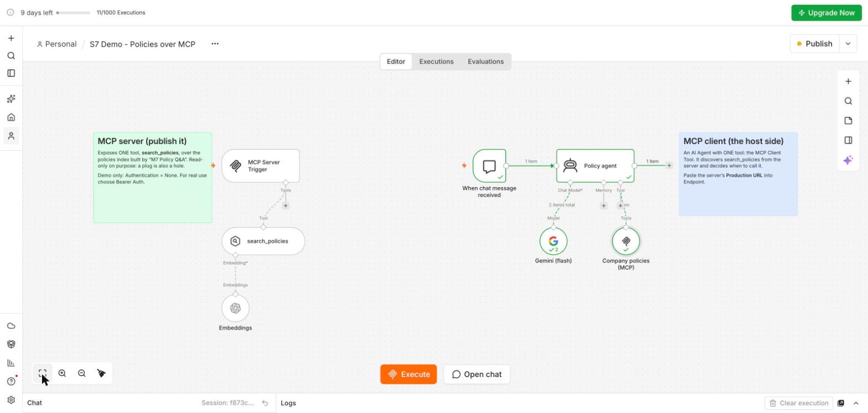Go to the home overview icon
The height and width of the screenshot is (413, 868).
[x=11, y=117]
